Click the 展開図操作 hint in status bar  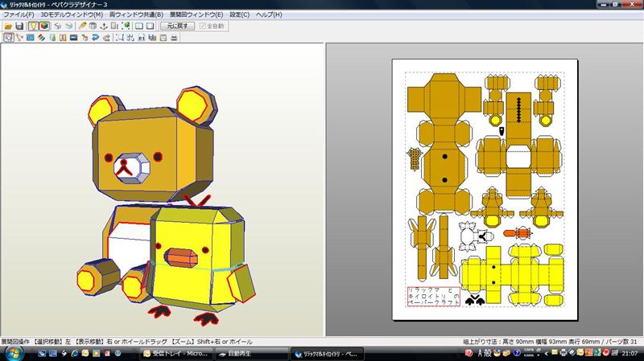tap(15, 342)
